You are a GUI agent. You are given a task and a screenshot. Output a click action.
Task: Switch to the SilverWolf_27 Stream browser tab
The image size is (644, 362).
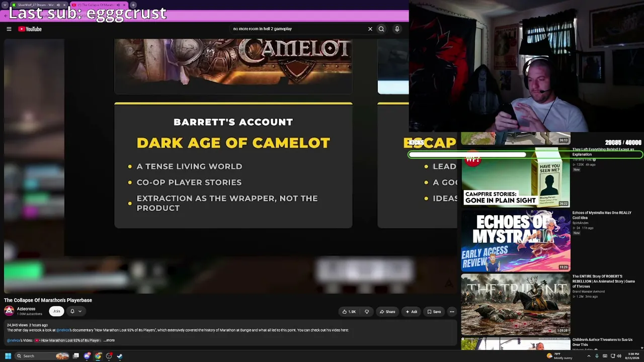pos(39,5)
